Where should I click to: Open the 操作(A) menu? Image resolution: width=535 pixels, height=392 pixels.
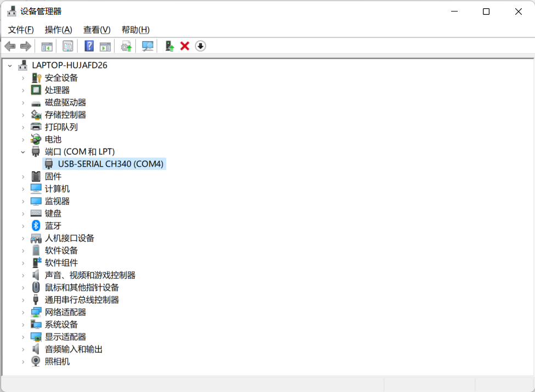tap(58, 30)
